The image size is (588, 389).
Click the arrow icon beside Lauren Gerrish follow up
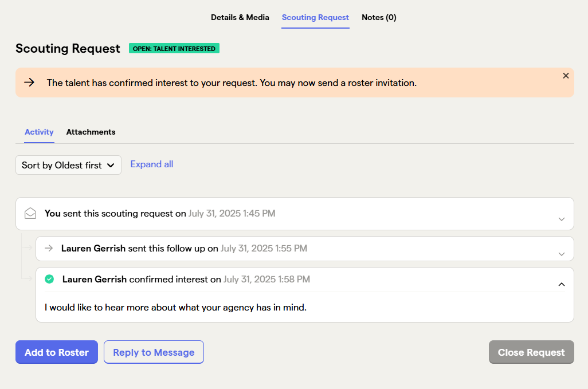(49, 248)
